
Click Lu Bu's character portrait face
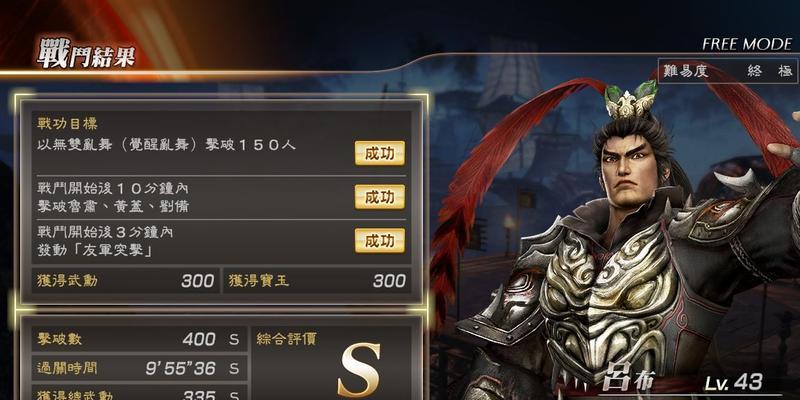[x=630, y=168]
